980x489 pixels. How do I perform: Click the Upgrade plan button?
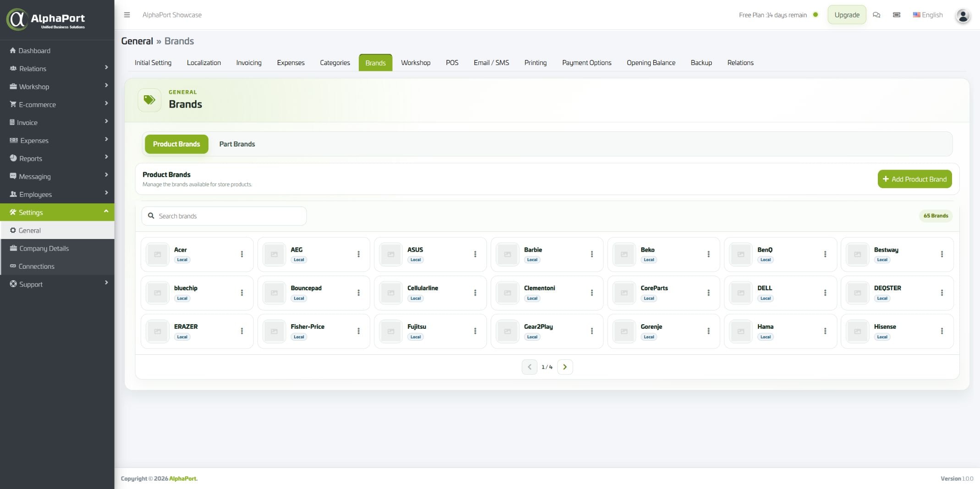(x=847, y=15)
